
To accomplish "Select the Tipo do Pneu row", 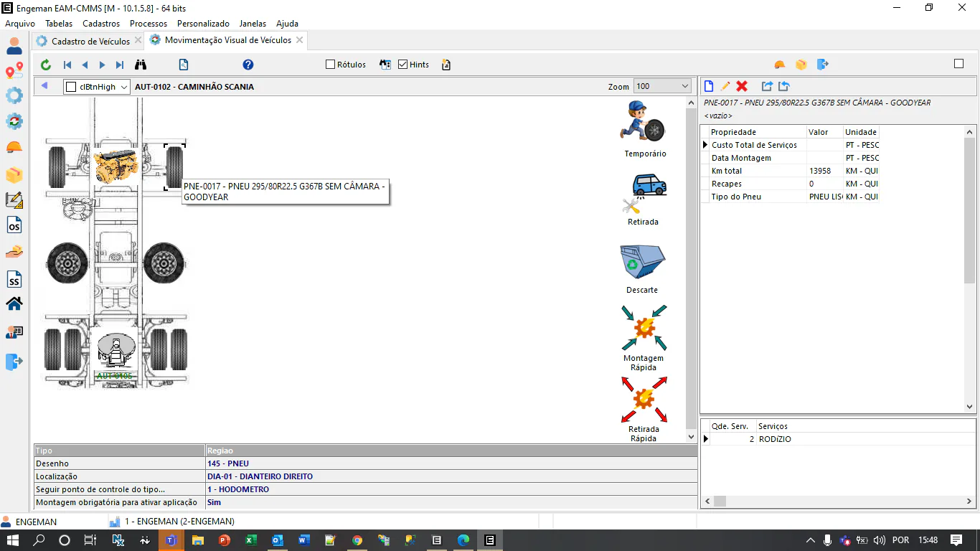I will pos(789,197).
